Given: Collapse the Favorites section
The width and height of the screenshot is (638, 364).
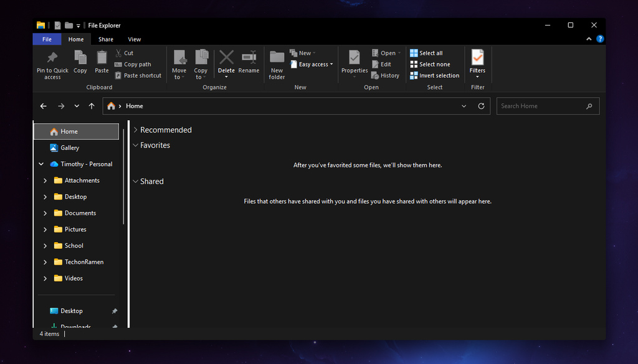Looking at the screenshot, I should pos(135,145).
